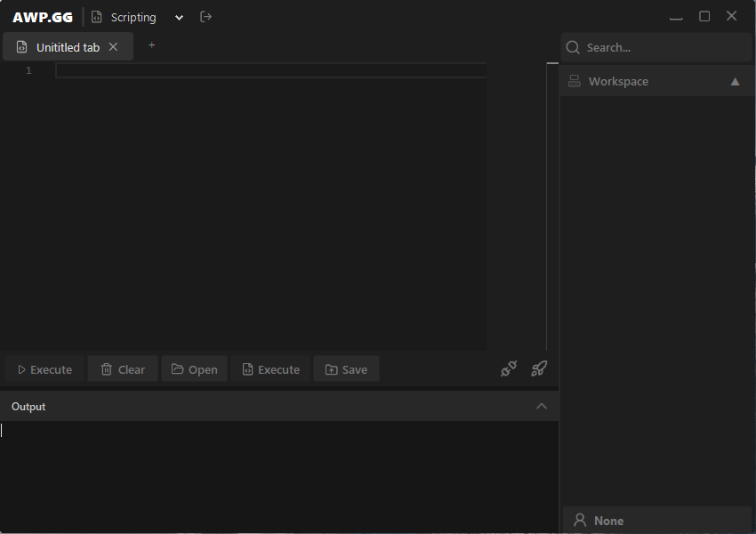Click the logout arrow icon beside Scripting
756x534 pixels.
tap(205, 17)
